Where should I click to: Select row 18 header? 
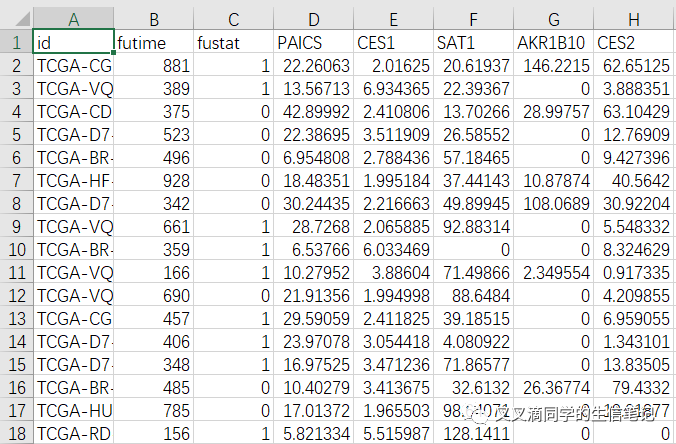(x=16, y=434)
